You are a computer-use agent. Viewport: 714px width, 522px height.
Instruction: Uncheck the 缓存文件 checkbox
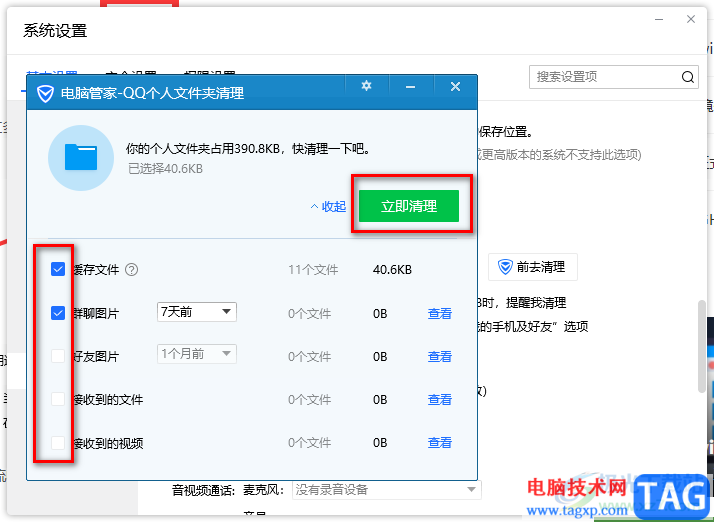click(x=58, y=269)
